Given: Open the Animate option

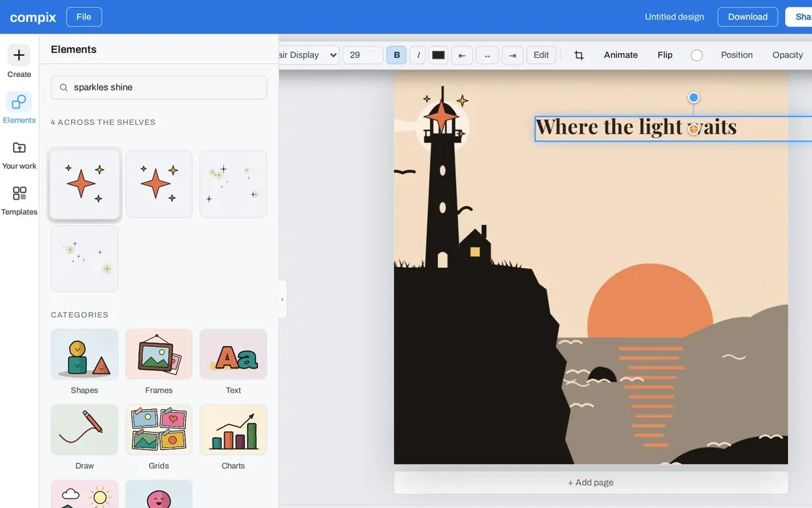Looking at the screenshot, I should [x=621, y=55].
